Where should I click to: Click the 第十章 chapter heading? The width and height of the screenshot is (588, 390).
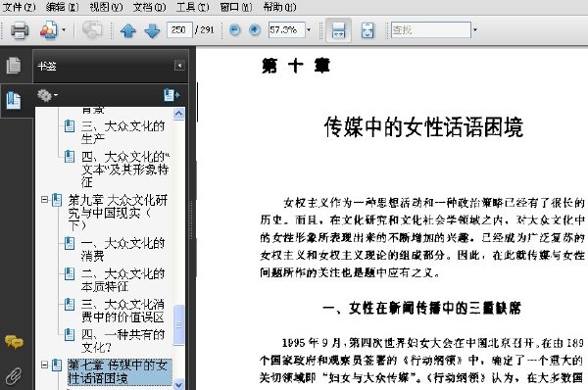pyautogui.click(x=296, y=66)
